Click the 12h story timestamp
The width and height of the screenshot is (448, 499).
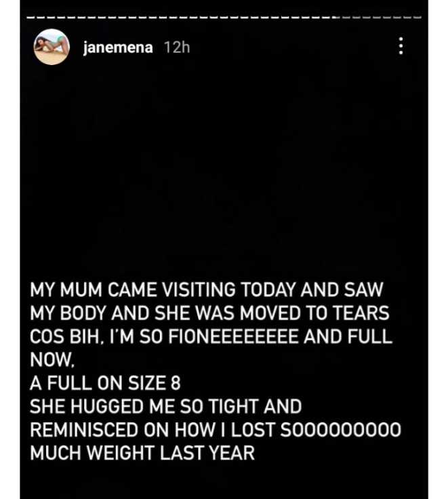pyautogui.click(x=177, y=47)
